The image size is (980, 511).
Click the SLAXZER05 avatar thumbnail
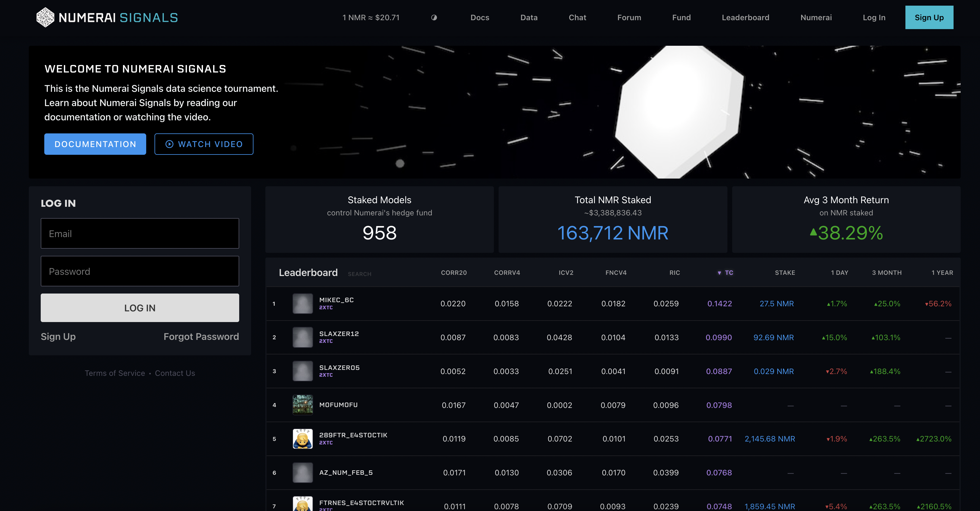click(302, 371)
